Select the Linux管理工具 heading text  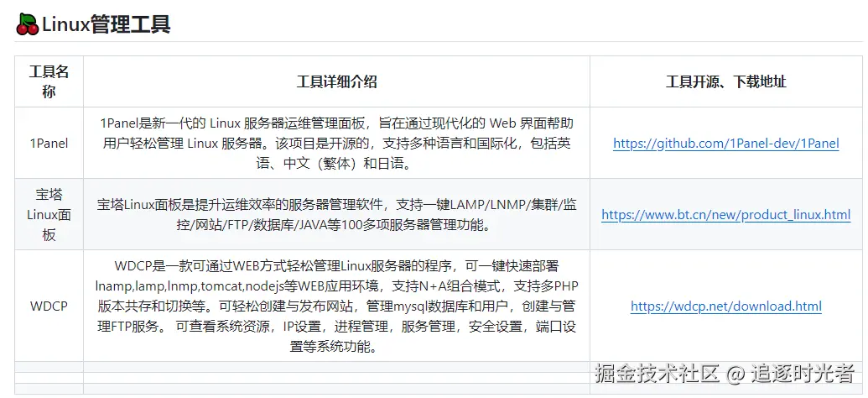point(107,25)
